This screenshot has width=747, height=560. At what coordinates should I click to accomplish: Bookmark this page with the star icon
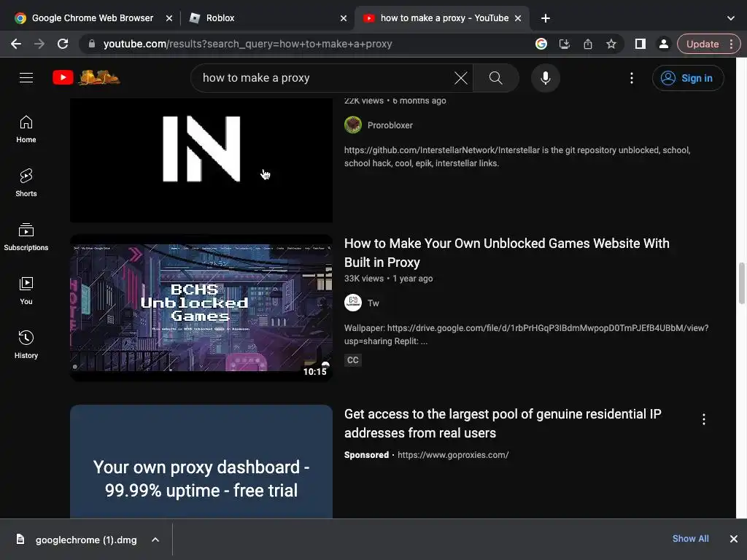611,44
